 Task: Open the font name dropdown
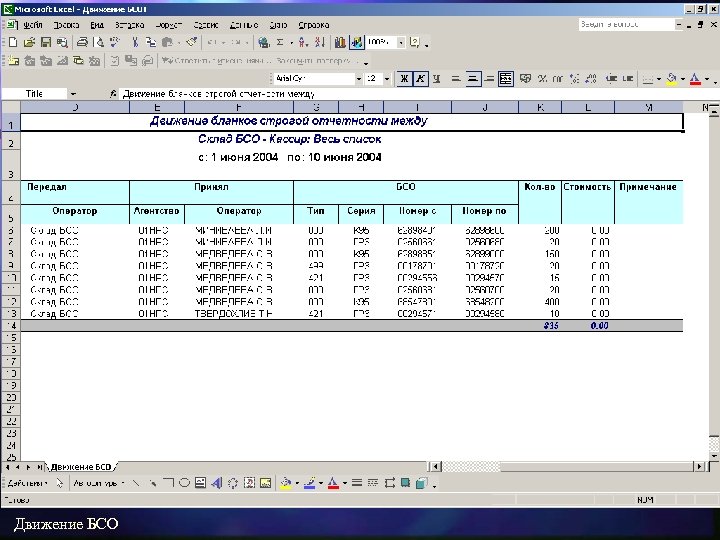(358, 78)
